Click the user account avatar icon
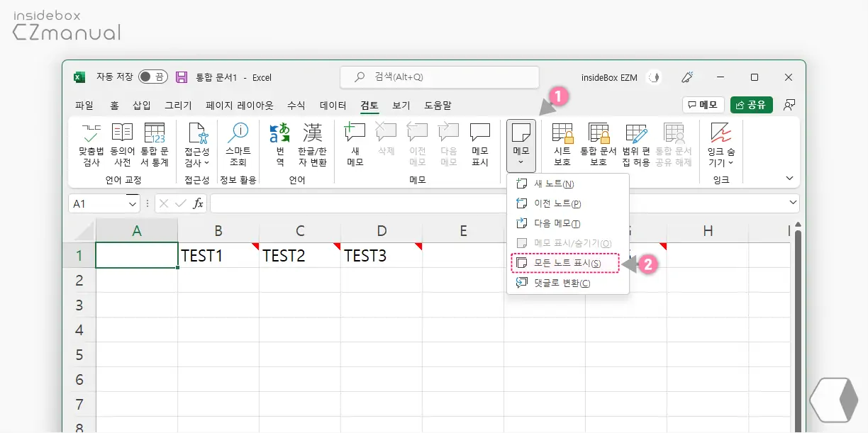 tap(656, 77)
